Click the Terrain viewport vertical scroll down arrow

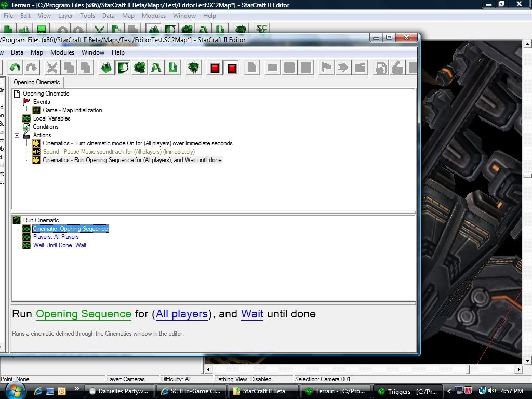click(x=527, y=361)
